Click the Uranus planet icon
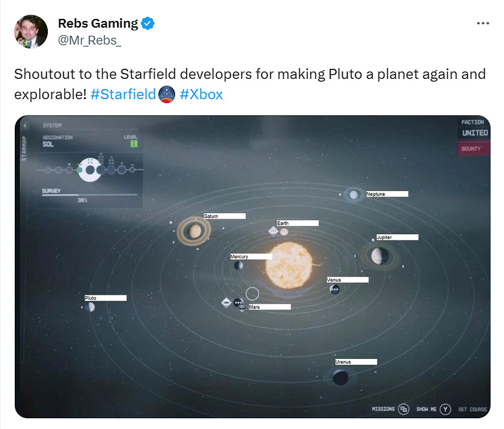This screenshot has height=429, width=504. click(341, 377)
